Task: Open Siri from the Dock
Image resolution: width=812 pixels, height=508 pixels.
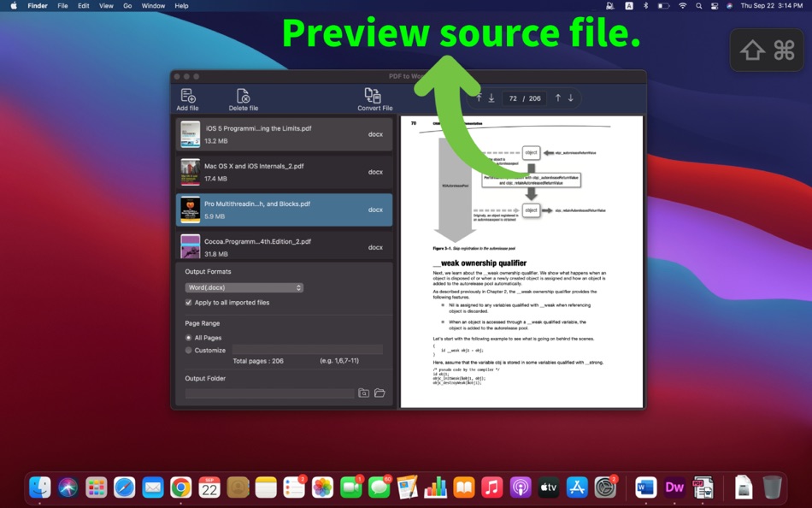Action: [68, 487]
